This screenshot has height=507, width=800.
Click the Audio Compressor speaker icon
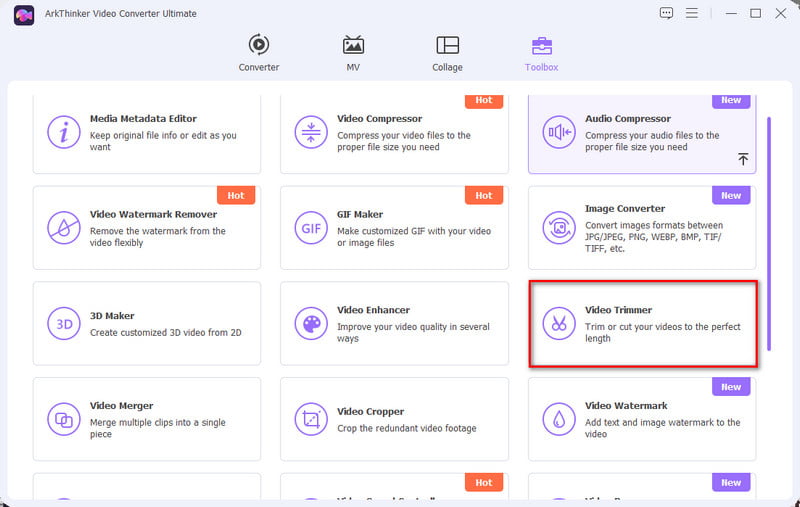[559, 132]
